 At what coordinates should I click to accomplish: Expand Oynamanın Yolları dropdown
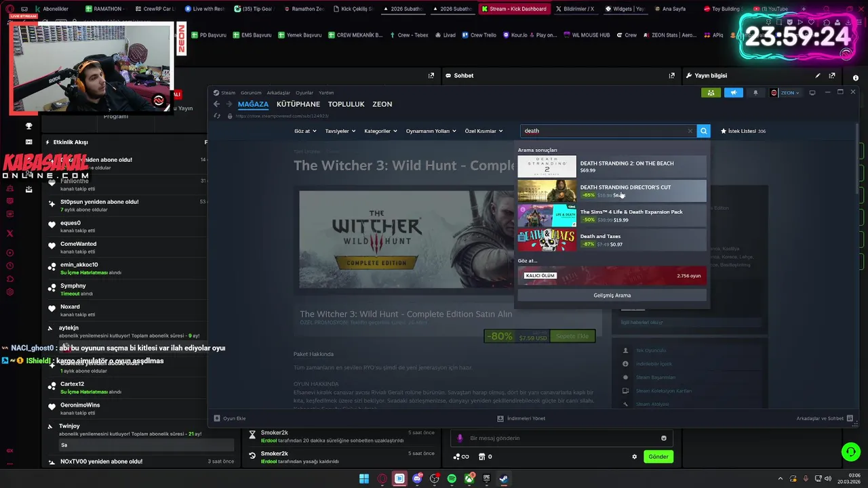(431, 131)
